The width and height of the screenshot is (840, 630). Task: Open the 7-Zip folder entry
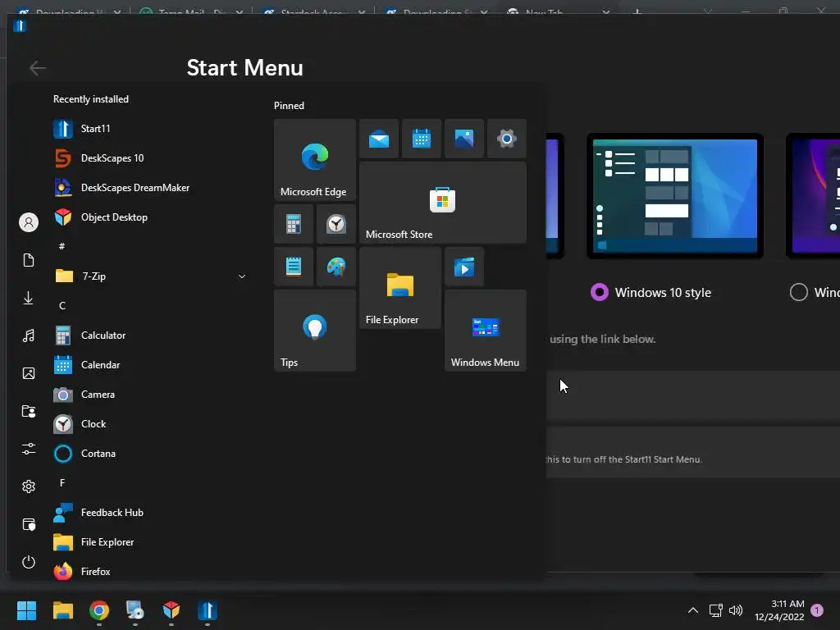pyautogui.click(x=150, y=276)
